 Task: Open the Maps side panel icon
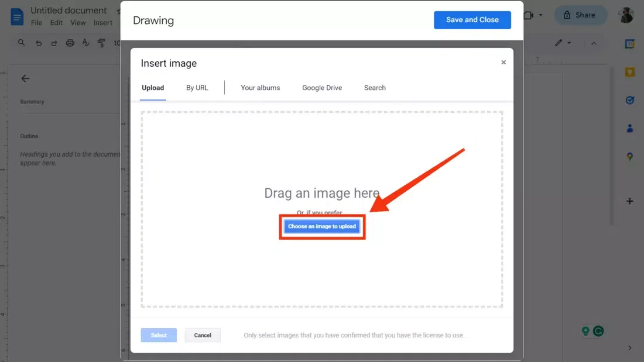629,156
